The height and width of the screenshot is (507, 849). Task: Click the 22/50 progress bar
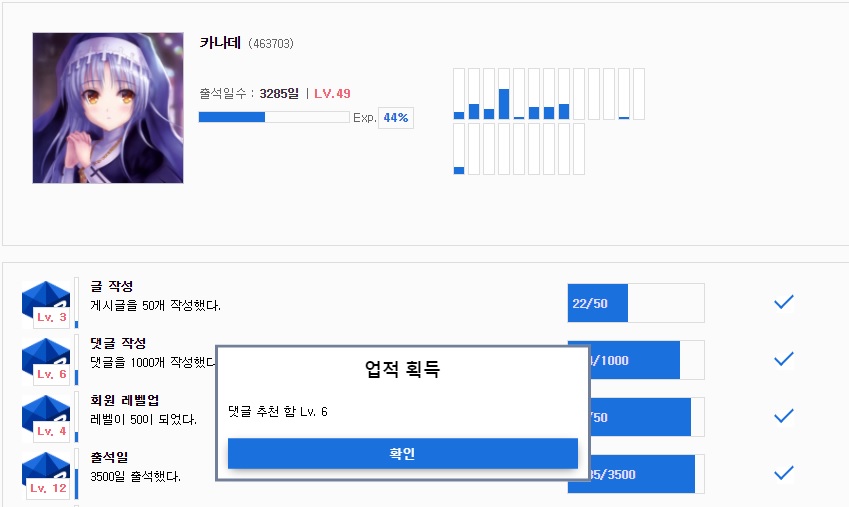[635, 303]
